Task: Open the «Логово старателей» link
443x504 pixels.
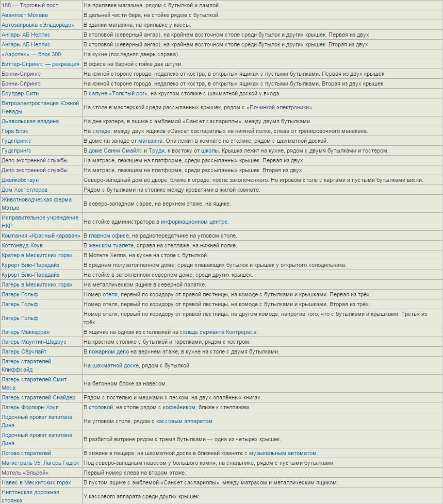Action: click(x=26, y=453)
